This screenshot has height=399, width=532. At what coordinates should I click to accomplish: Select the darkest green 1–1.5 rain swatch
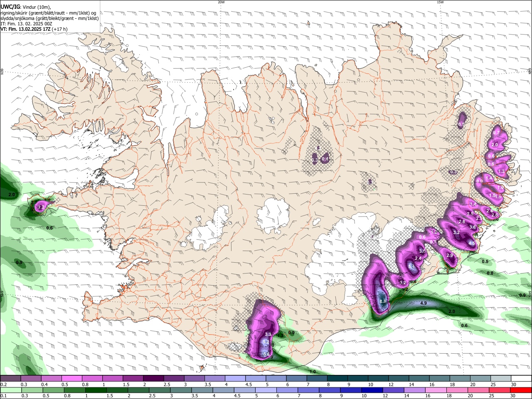96,390
